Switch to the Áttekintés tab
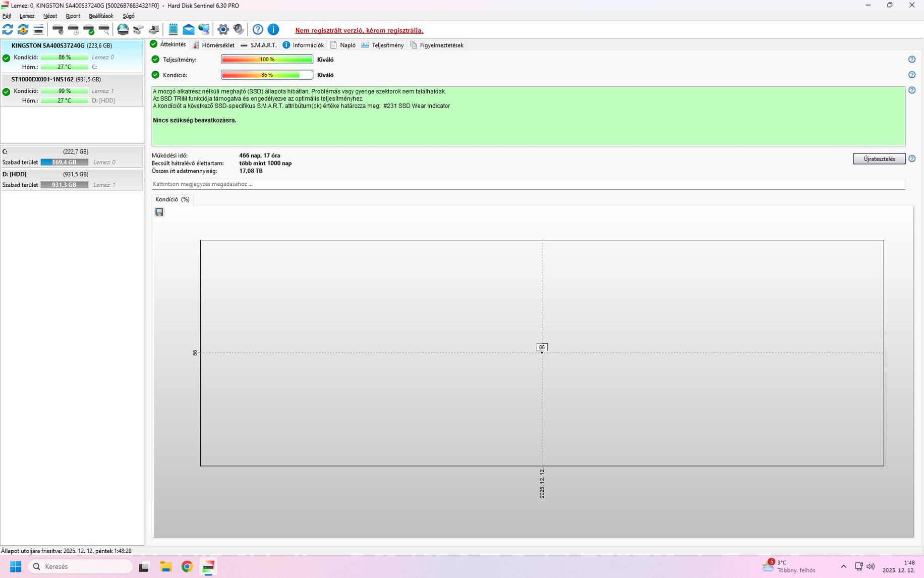This screenshot has height=578, width=924. coord(168,44)
